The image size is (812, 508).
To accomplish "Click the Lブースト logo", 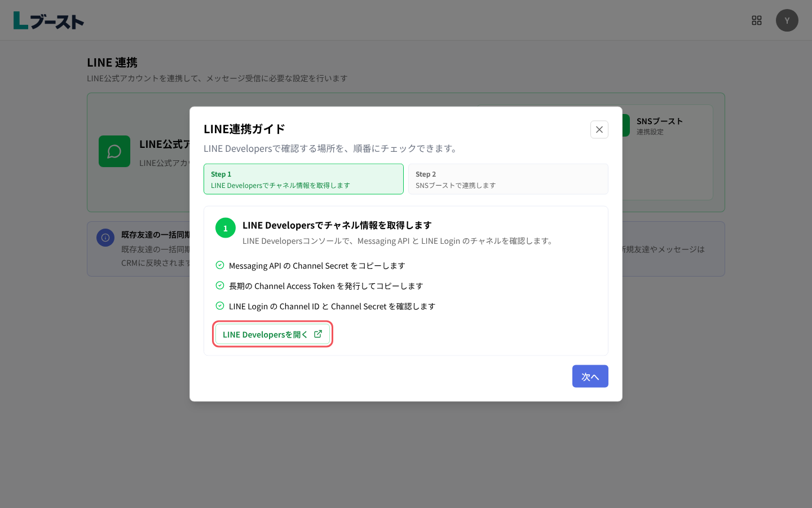I will click(48, 21).
